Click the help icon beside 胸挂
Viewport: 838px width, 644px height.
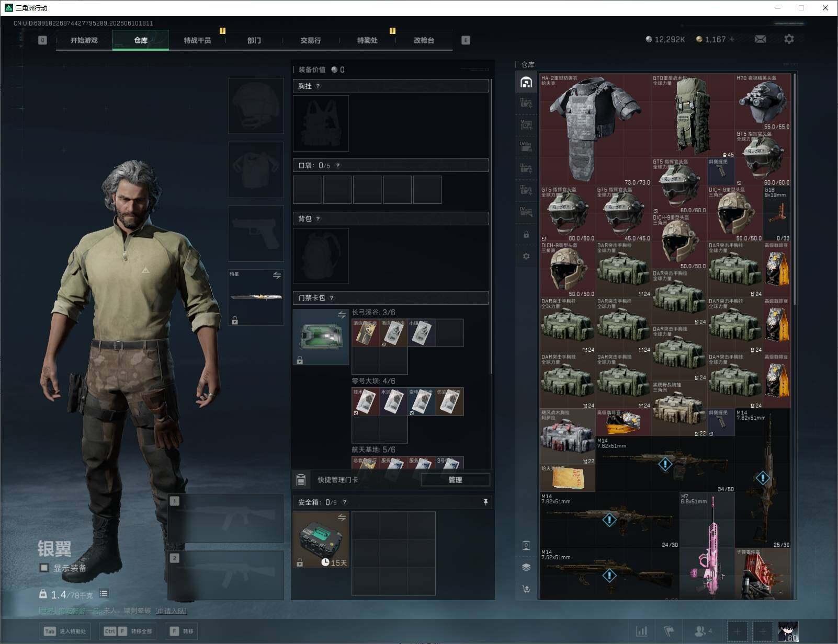(x=318, y=86)
